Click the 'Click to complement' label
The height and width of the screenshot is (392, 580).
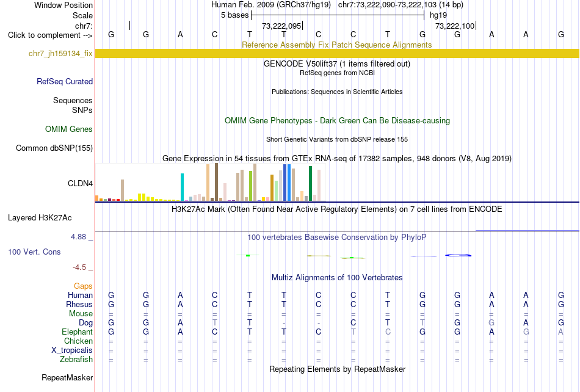pos(50,35)
